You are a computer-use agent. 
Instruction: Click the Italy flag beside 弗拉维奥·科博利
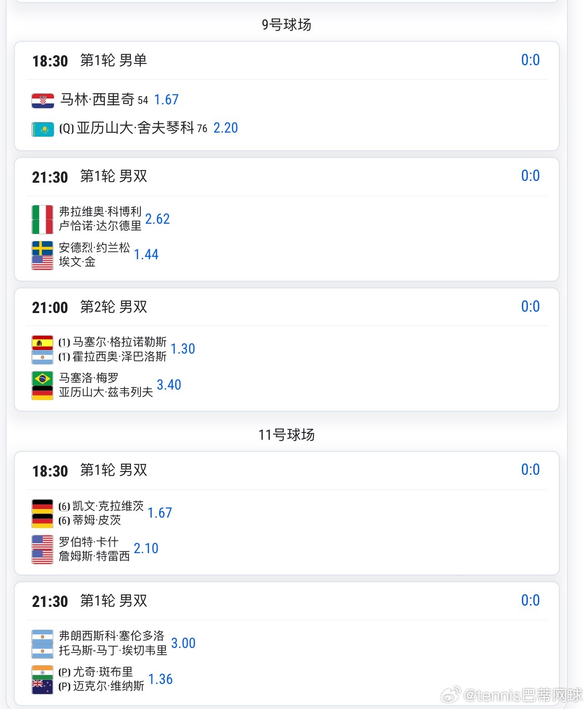42,212
